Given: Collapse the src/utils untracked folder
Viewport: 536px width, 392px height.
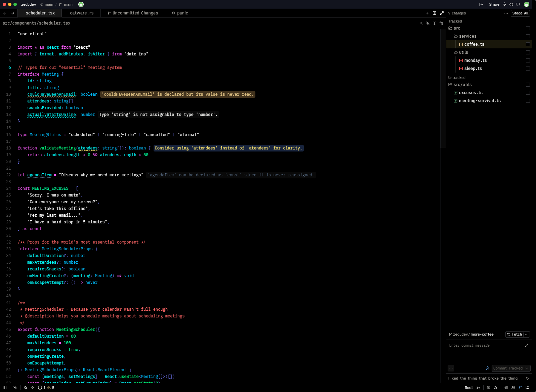Looking at the screenshot, I should pyautogui.click(x=460, y=85).
